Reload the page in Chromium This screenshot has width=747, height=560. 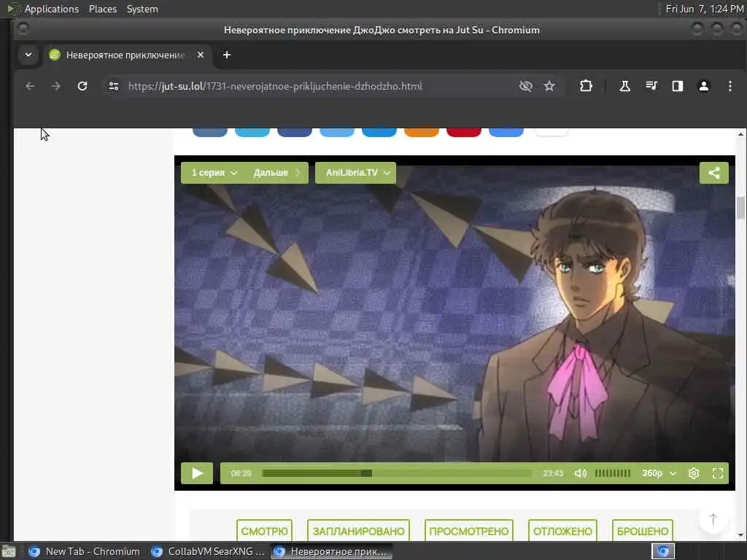click(x=82, y=86)
